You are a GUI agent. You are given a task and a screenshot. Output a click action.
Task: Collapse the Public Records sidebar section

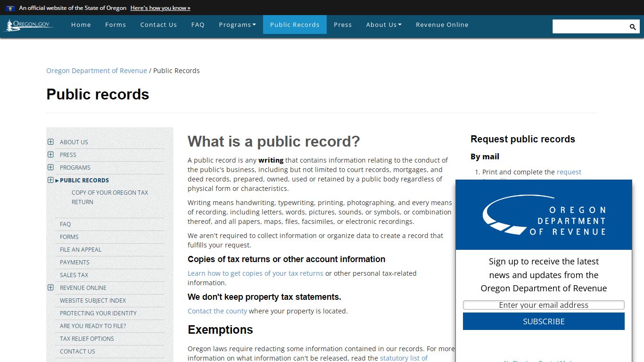50,180
